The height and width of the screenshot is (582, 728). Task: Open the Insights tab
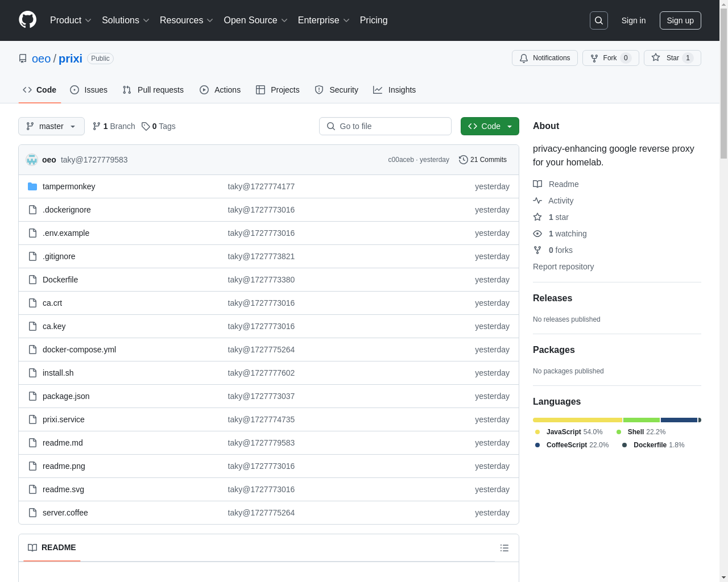(395, 90)
